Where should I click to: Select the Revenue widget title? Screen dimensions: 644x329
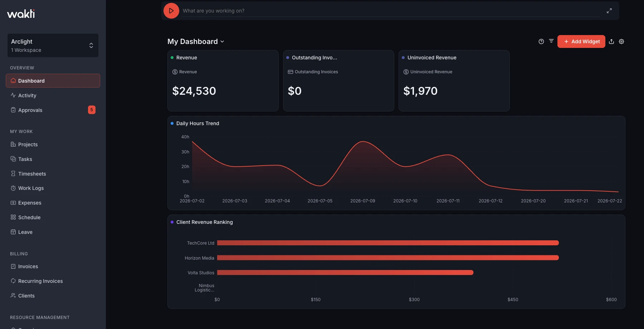[x=187, y=58]
